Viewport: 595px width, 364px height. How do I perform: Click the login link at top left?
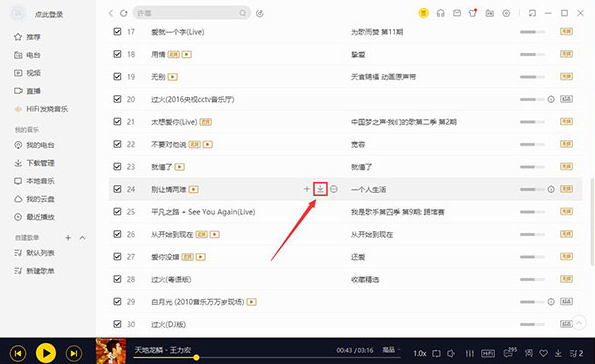tap(49, 14)
